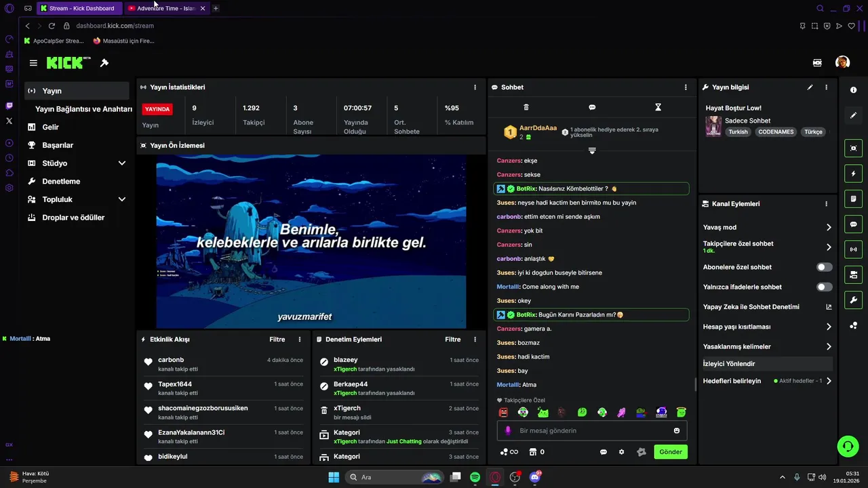868x488 pixels.
Task: Open three-dot menu of Yayın İstatistikleri
Action: pyautogui.click(x=475, y=87)
